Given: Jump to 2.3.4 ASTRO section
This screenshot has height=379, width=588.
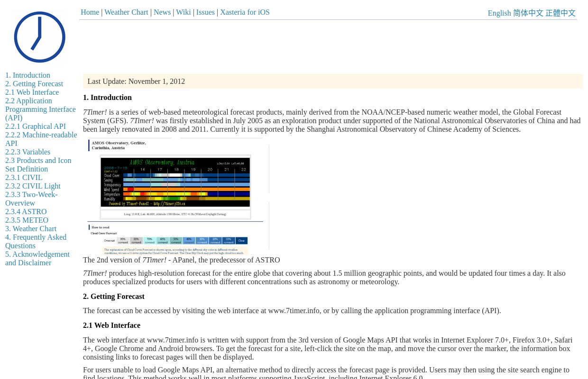Looking at the screenshot, I should (x=26, y=212).
